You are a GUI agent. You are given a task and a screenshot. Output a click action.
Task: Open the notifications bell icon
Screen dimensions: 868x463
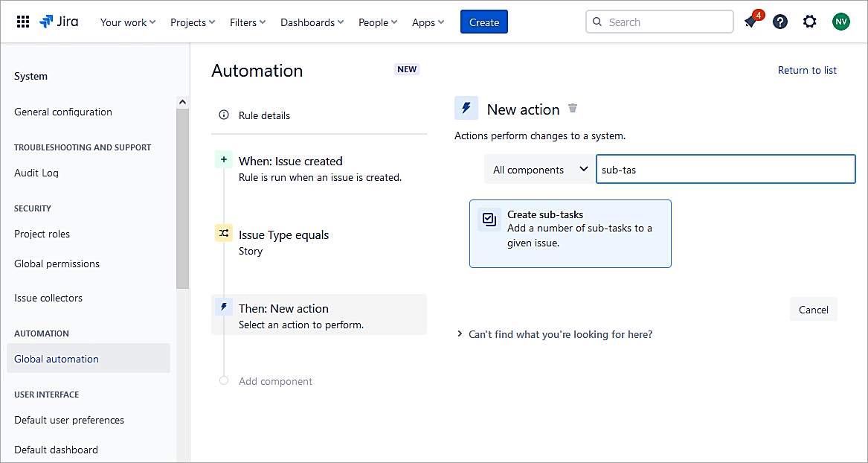click(750, 22)
